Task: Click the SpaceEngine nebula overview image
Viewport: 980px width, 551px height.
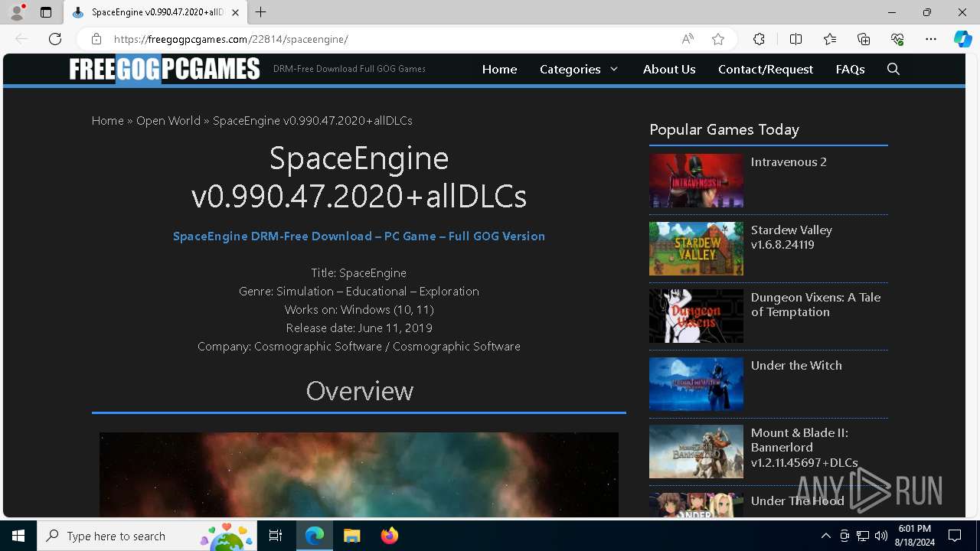Action: pyautogui.click(x=359, y=474)
